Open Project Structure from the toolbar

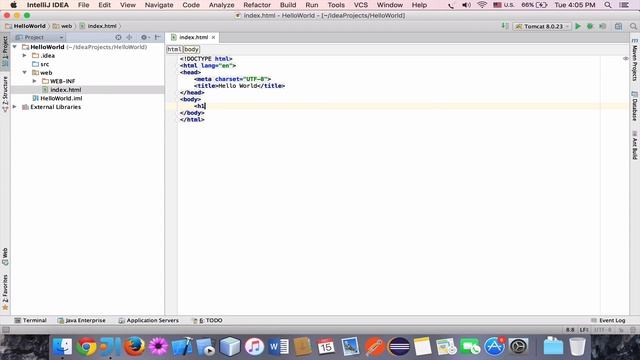618,26
